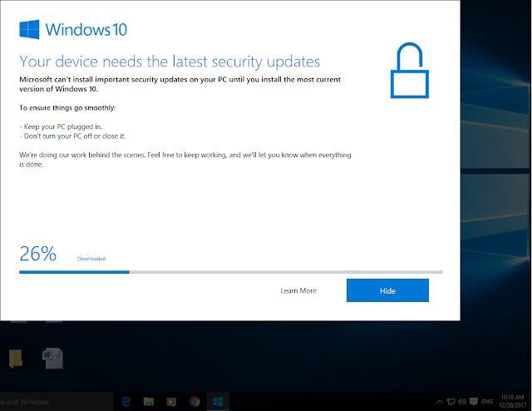Switch the ENG input language indicator
The height and width of the screenshot is (411, 532).
coord(487,402)
